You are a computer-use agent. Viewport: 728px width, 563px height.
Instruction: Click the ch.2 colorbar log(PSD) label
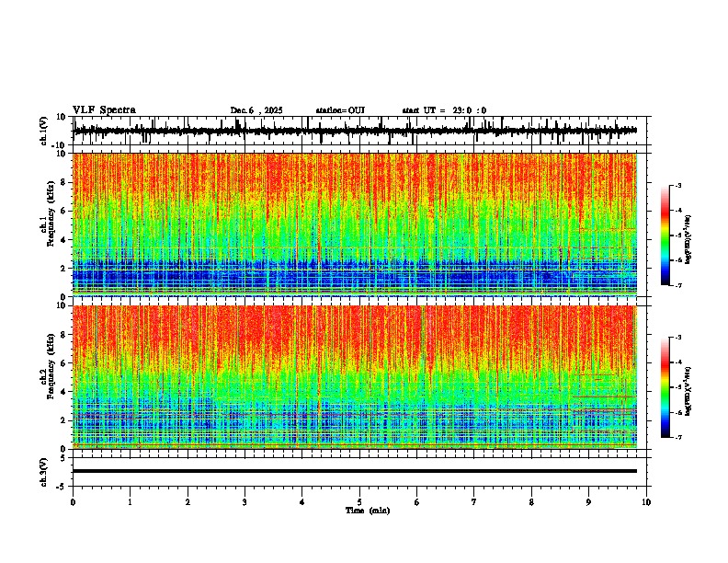[x=688, y=391]
